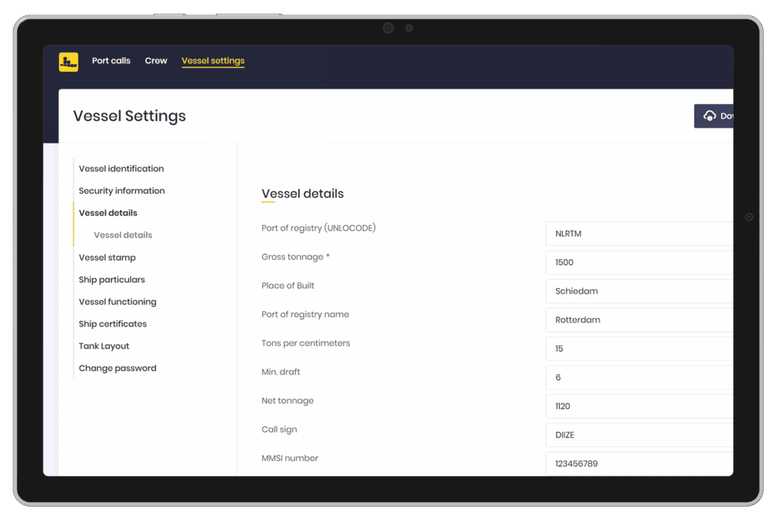Navigate to Vessel functioning section
Viewport: 783px width, 532px height.
click(117, 302)
